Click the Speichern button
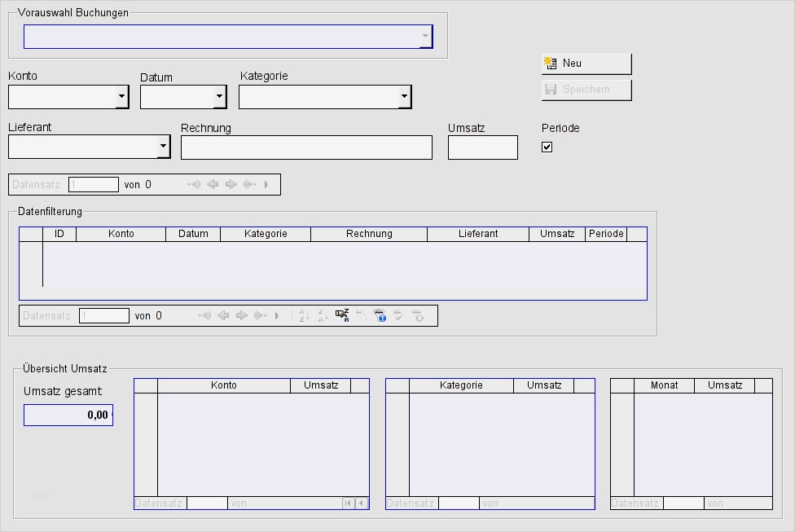The width and height of the screenshot is (795, 532). [586, 90]
